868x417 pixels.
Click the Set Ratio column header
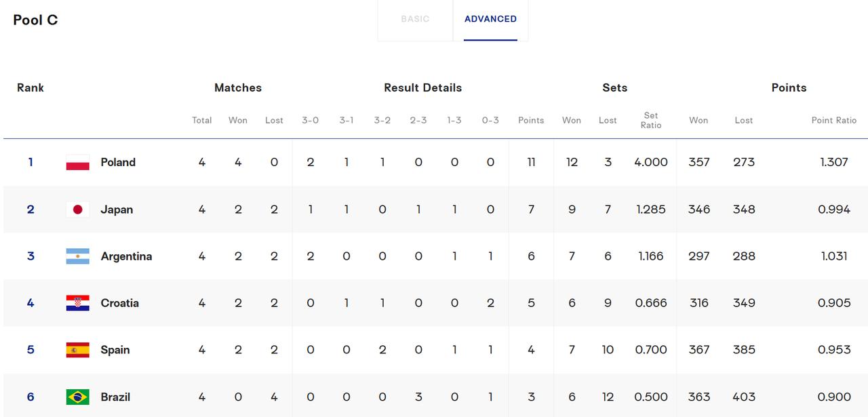click(651, 120)
